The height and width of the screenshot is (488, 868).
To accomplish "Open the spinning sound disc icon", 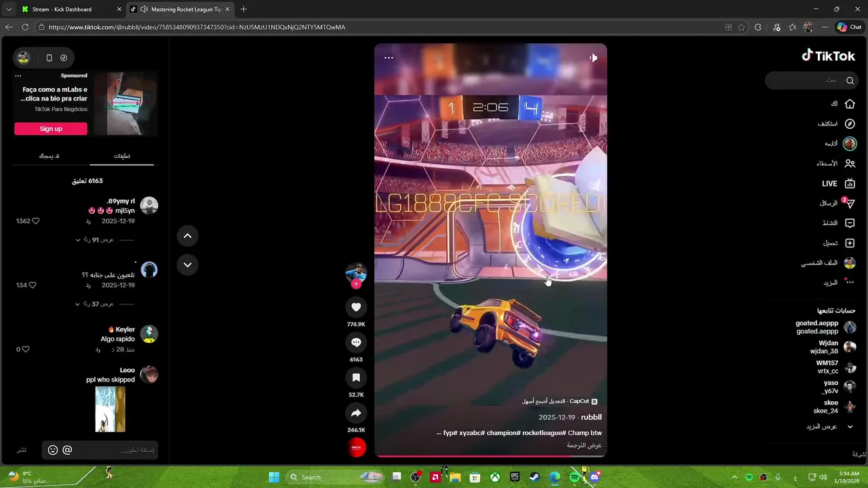I will coord(357,447).
